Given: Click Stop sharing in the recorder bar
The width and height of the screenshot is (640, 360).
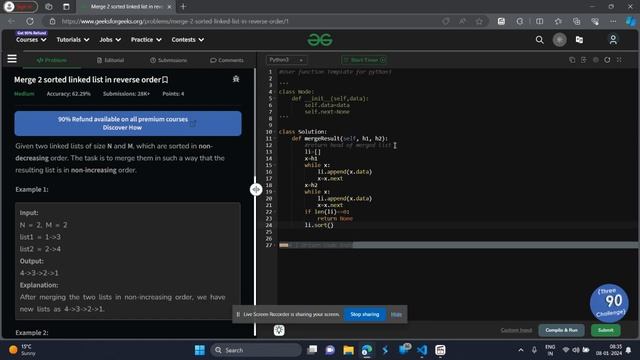Looking at the screenshot, I should 364,314.
